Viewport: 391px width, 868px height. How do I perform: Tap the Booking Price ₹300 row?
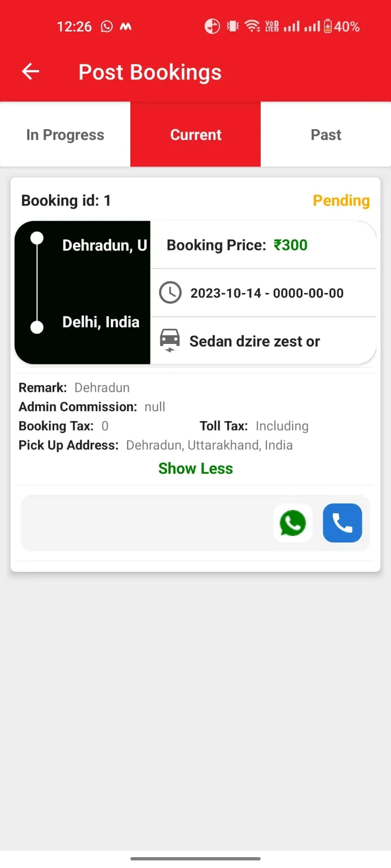point(263,245)
